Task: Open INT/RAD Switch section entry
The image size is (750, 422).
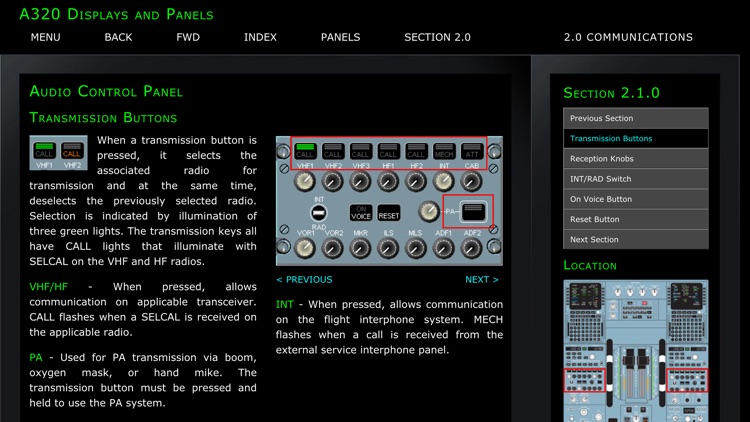Action: tap(636, 178)
